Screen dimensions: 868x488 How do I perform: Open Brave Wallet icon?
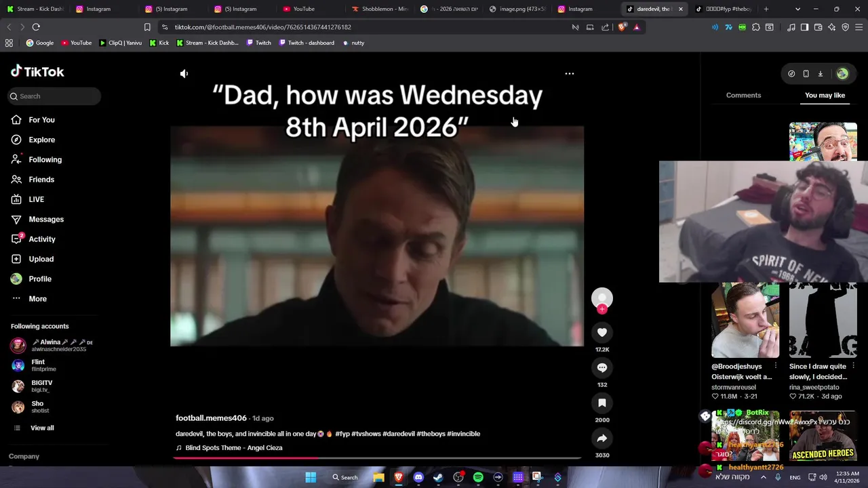coord(818,27)
